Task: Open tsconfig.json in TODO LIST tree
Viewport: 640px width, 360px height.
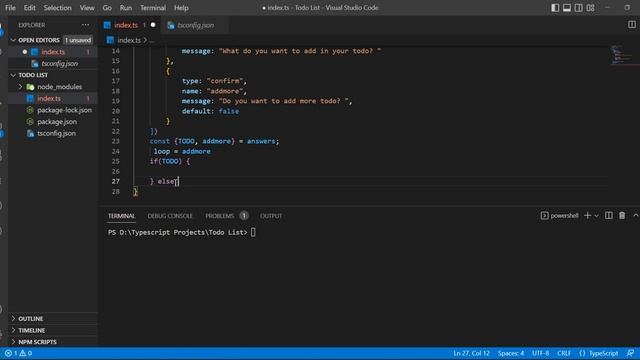Action: [56, 133]
